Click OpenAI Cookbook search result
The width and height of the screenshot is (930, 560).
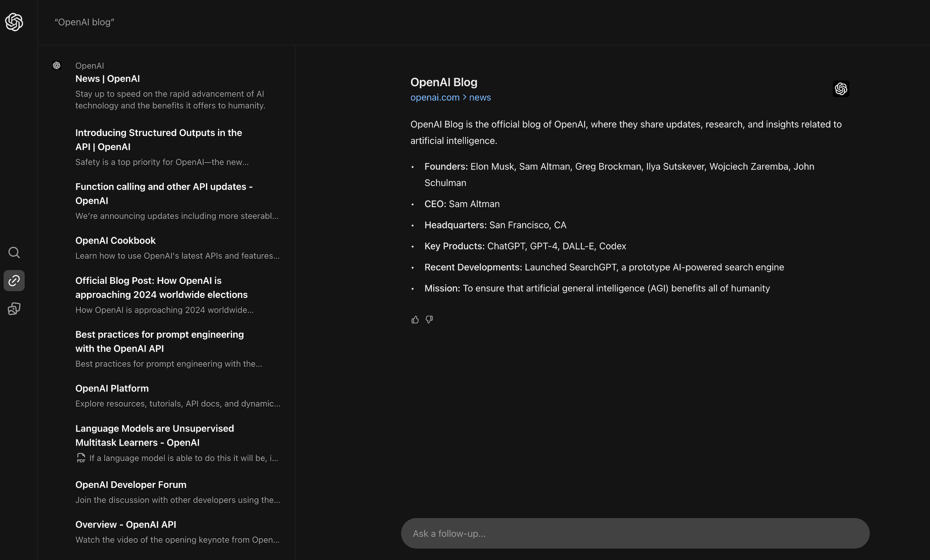pos(115,240)
